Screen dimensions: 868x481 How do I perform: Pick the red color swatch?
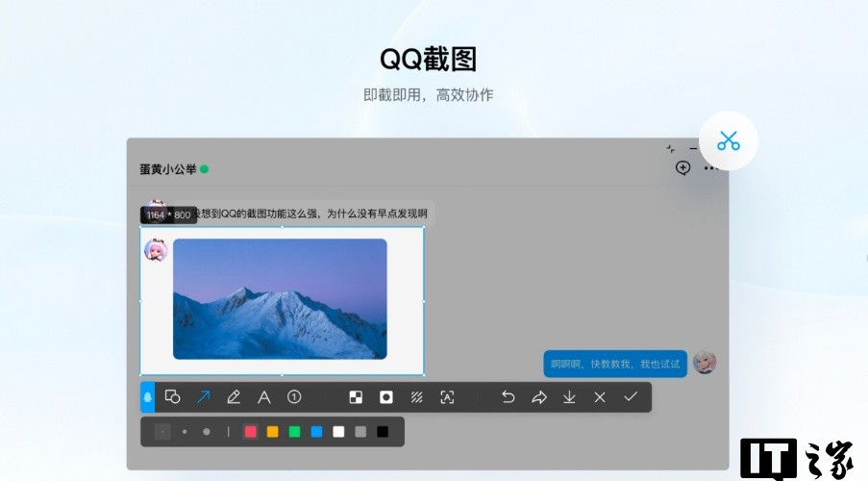point(250,432)
